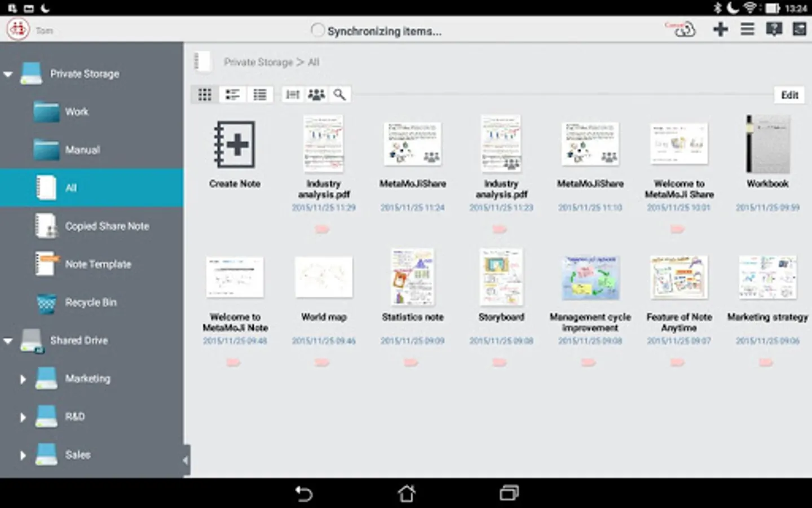Viewport: 812px width, 508px height.
Task: Tap the pink tag under Industry analysis.pdf 11:29
Action: coord(323,229)
